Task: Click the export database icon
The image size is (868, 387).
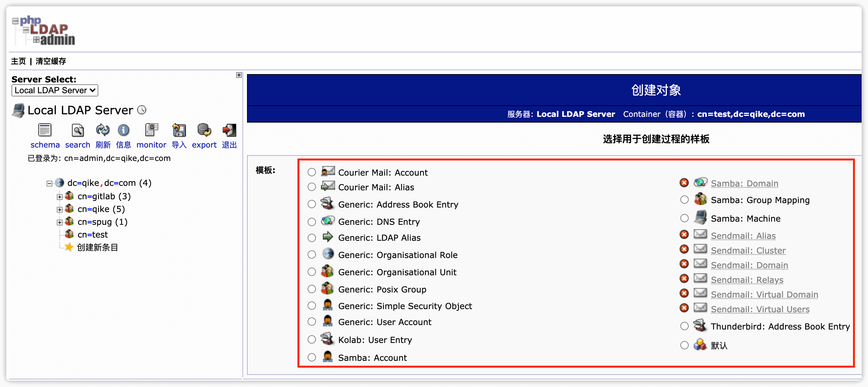Action: (x=204, y=130)
